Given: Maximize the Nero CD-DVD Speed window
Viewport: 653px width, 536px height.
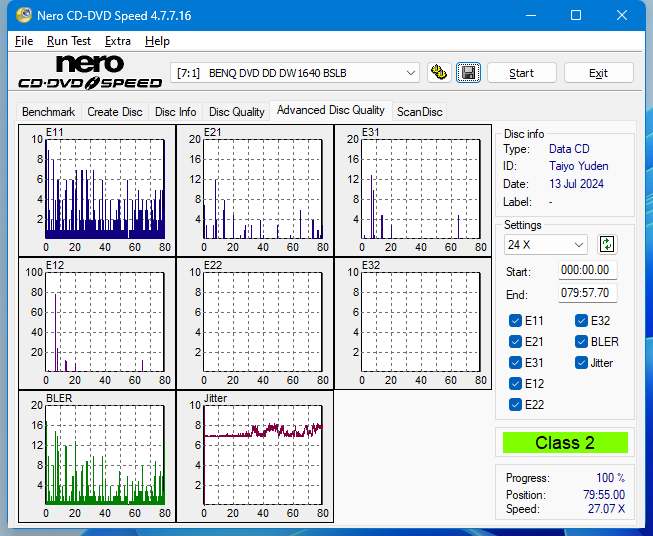Looking at the screenshot, I should pyautogui.click(x=576, y=16).
